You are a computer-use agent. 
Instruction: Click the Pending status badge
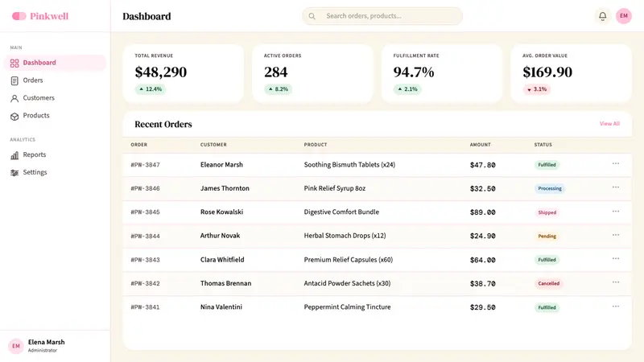(x=547, y=237)
